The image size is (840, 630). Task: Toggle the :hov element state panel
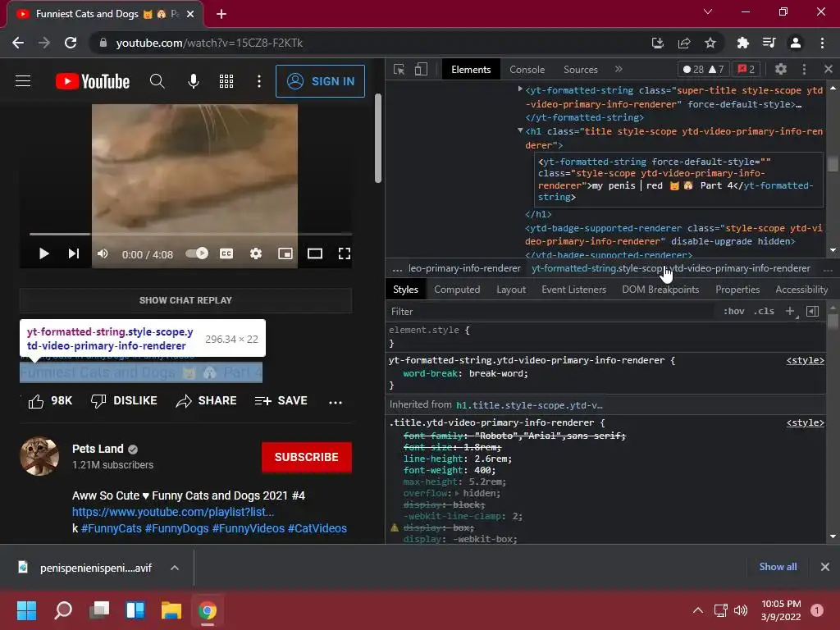pyautogui.click(x=734, y=311)
